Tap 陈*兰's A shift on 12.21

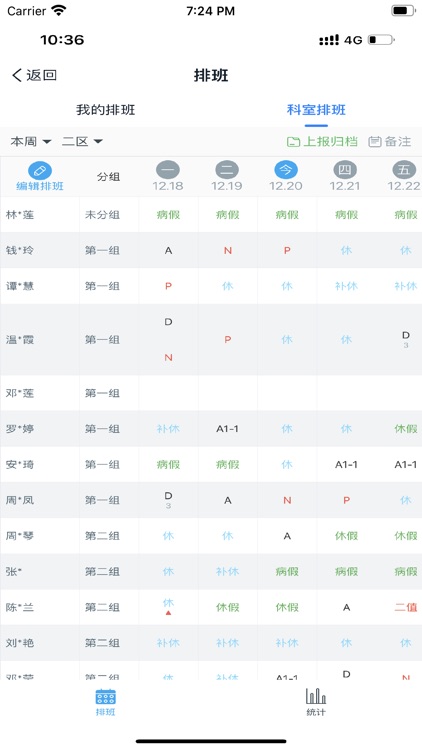click(346, 607)
